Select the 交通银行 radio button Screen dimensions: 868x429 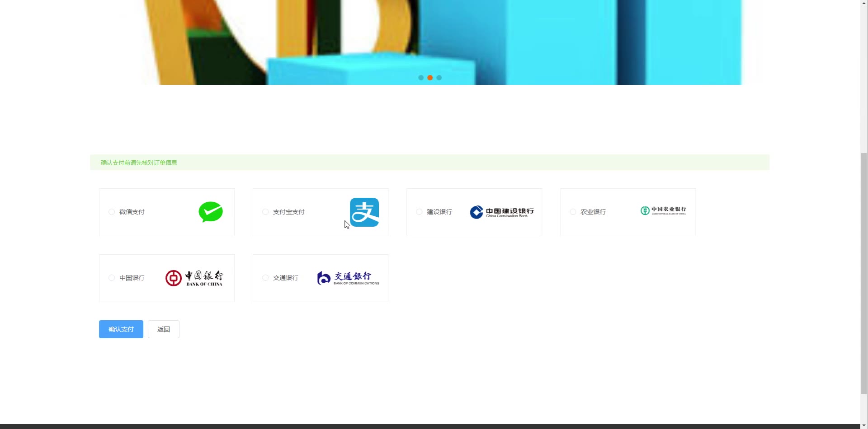(x=265, y=278)
